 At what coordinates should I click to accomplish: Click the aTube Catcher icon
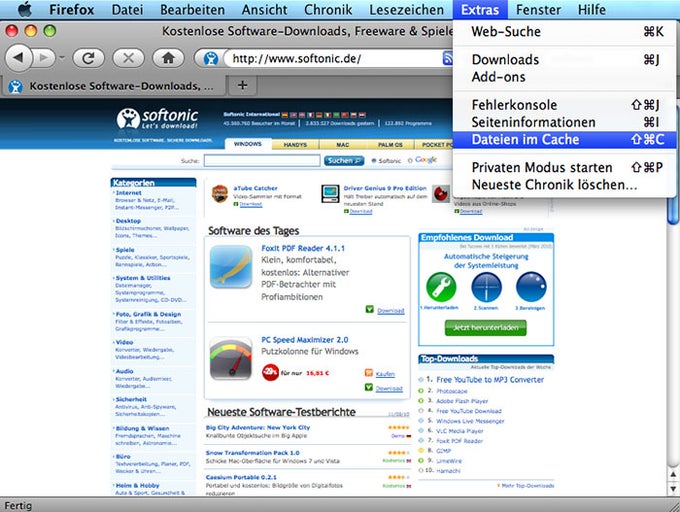[220, 194]
